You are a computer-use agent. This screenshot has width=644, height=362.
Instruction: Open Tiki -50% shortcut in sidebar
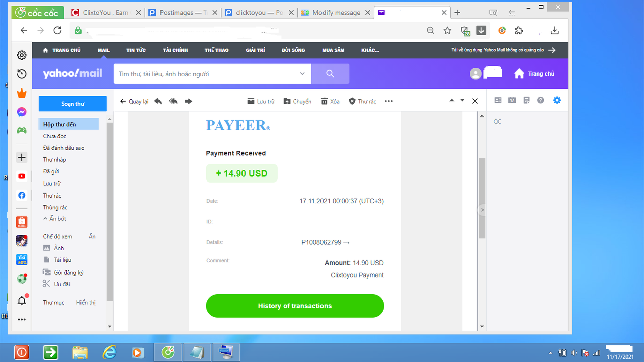click(22, 260)
